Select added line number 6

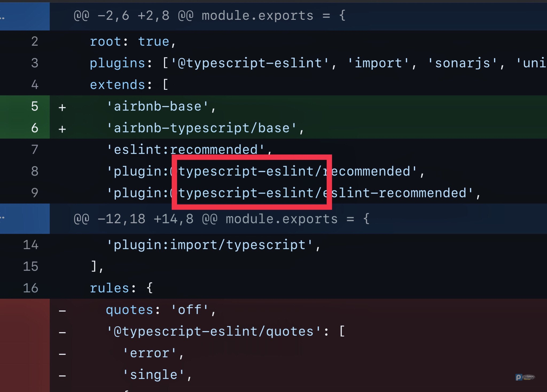pyautogui.click(x=34, y=128)
